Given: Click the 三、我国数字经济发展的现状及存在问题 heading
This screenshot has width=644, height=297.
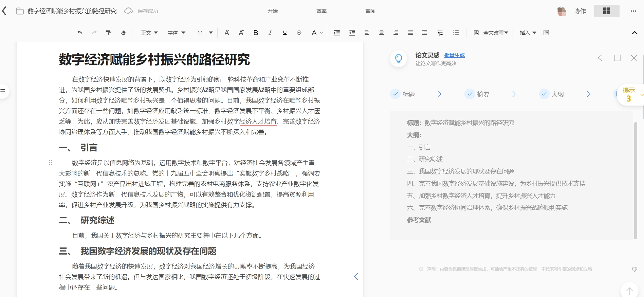Looking at the screenshot, I should [137, 251].
